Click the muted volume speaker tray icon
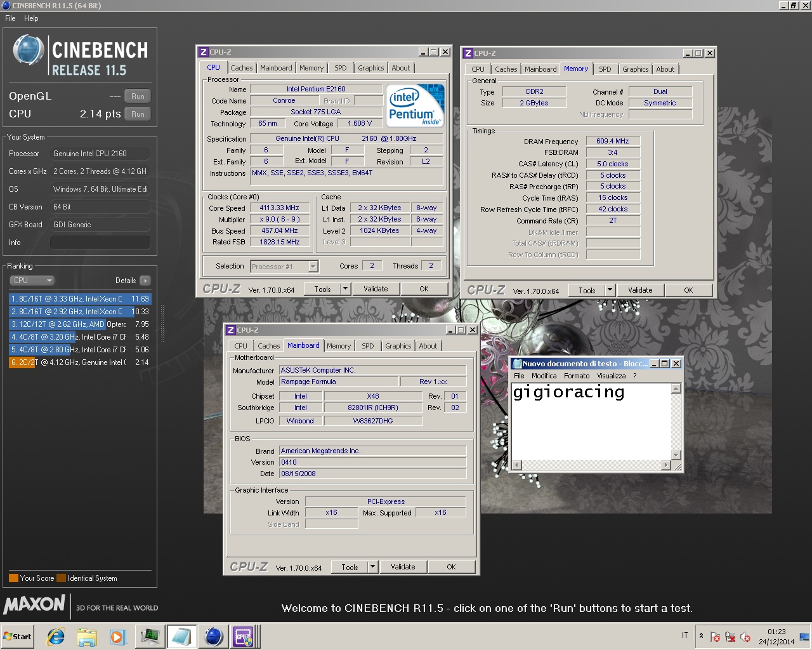812x650 pixels. pos(745,637)
